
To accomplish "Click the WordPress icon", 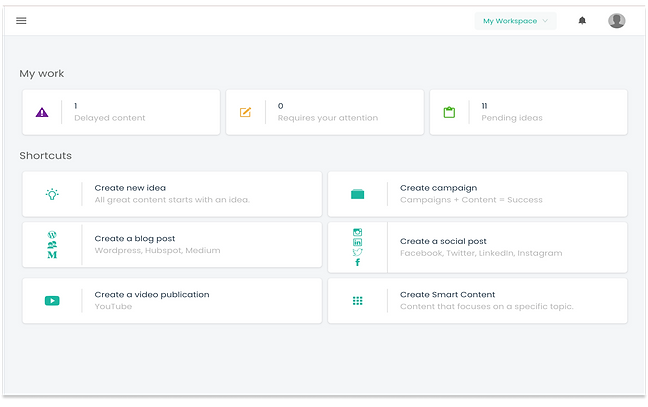I will click(52, 235).
